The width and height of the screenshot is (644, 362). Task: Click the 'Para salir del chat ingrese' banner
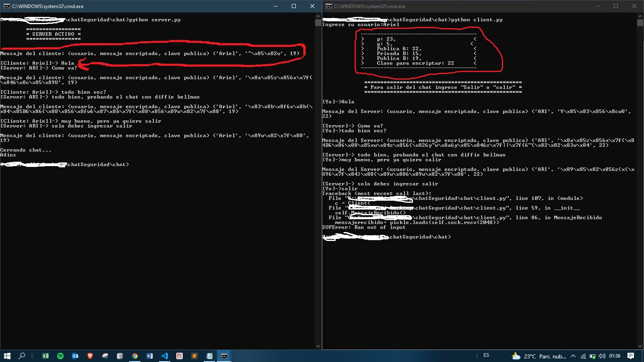tap(443, 87)
